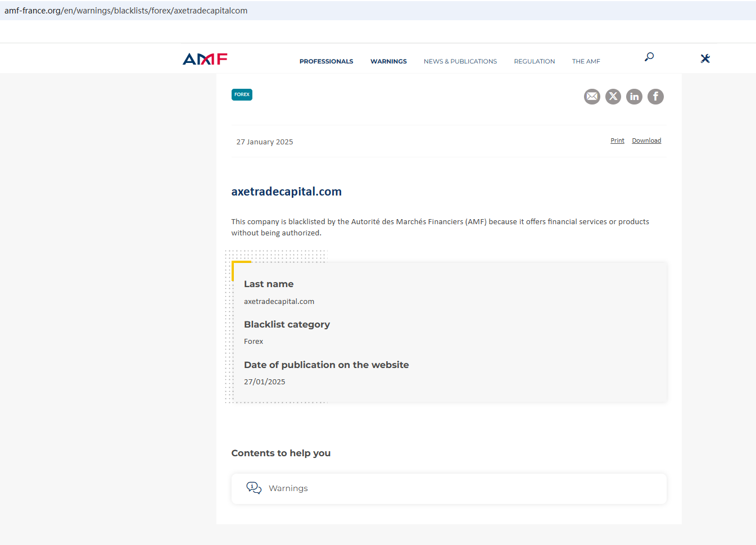This screenshot has height=545, width=756.
Task: Click the Last name value axetradecapital.com
Action: point(279,302)
